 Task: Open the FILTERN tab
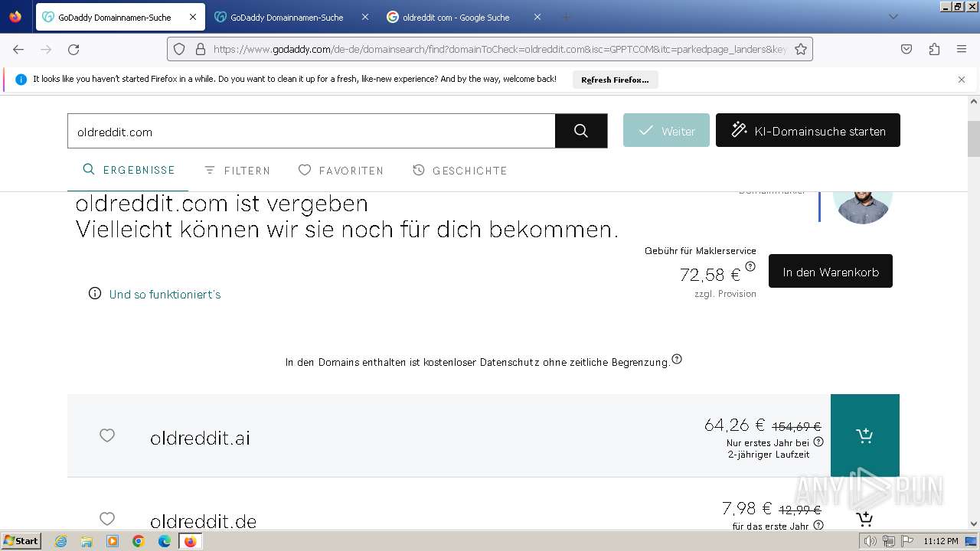[237, 171]
